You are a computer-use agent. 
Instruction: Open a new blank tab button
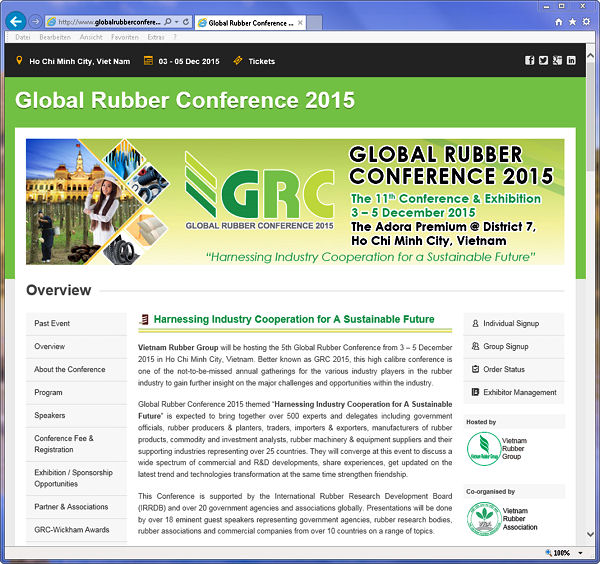(x=314, y=23)
